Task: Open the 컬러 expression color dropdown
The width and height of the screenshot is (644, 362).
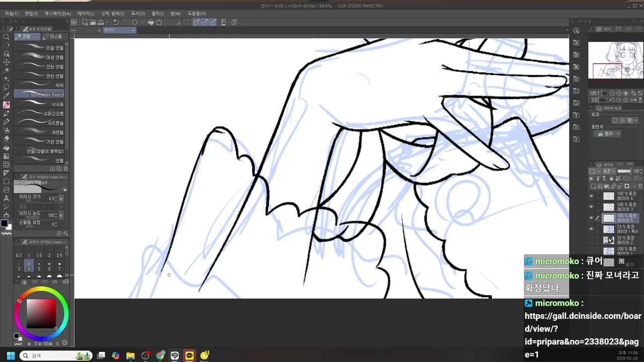Action: [607, 134]
